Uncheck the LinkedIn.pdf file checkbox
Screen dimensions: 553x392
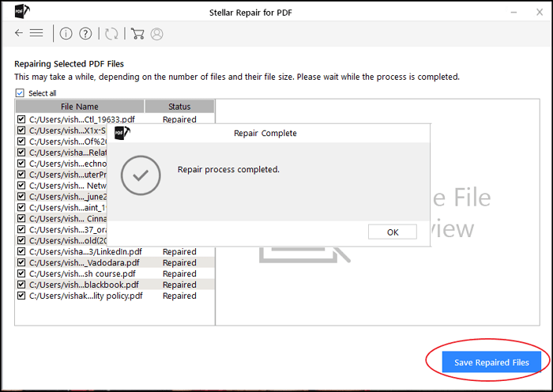[x=21, y=251]
